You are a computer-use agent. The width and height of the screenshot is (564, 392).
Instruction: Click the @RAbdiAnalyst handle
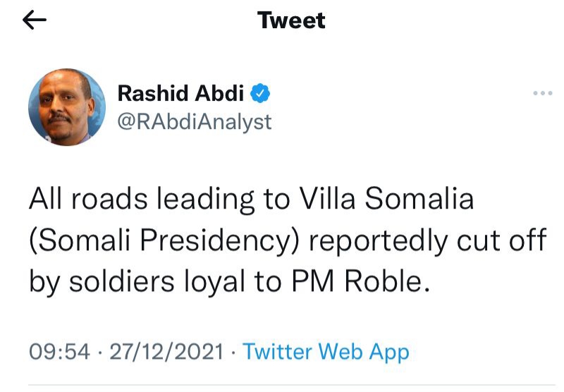pyautogui.click(x=194, y=121)
